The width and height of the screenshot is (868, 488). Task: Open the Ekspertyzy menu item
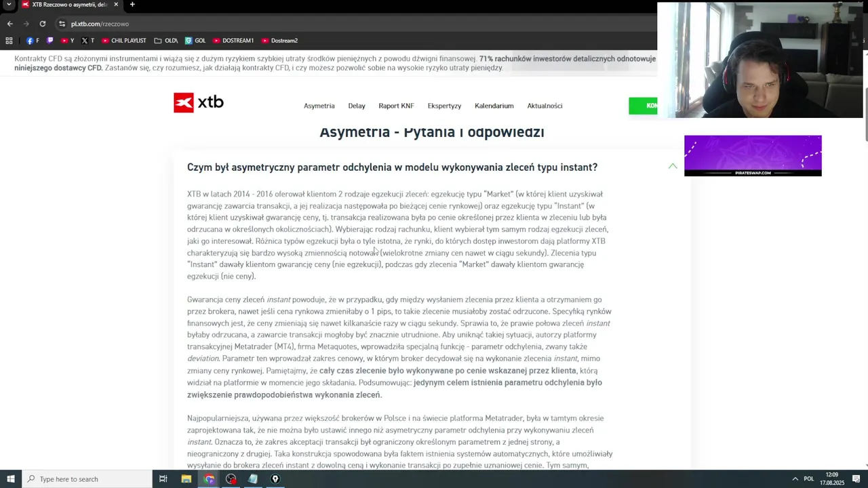click(x=444, y=106)
